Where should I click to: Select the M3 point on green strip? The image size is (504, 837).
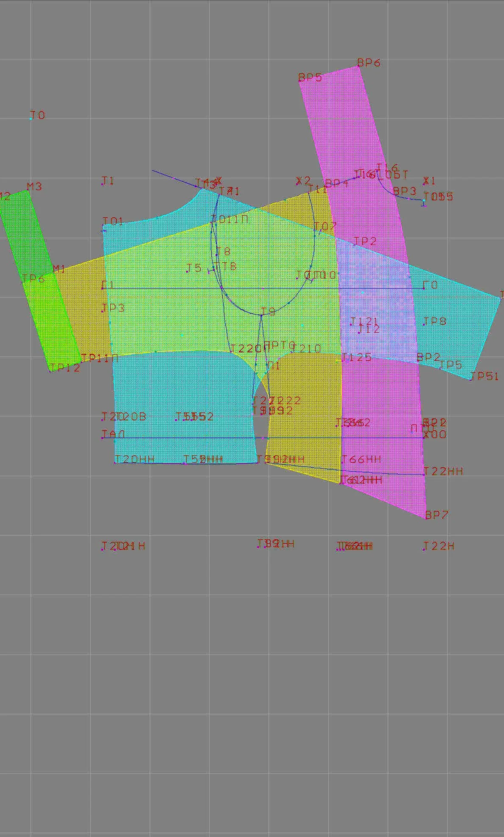coord(34,186)
